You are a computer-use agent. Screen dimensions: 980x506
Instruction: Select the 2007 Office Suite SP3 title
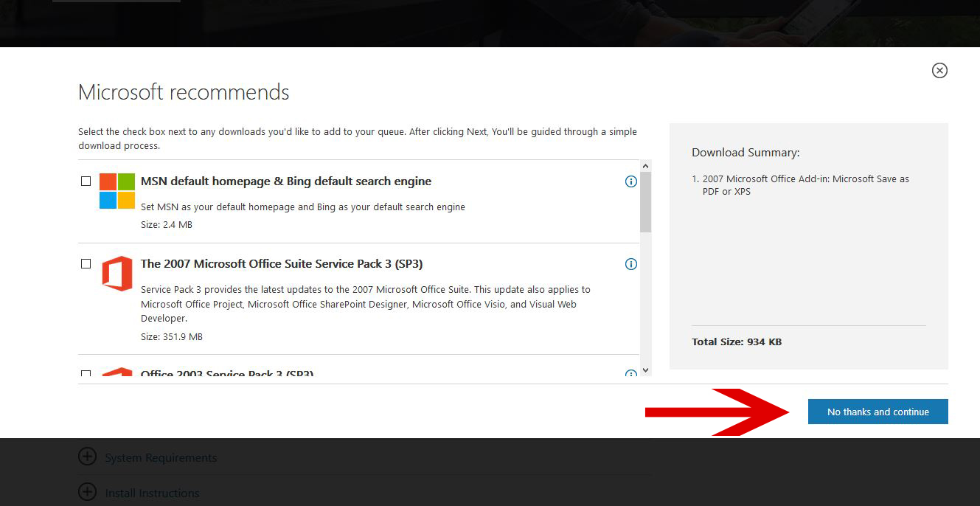click(282, 263)
